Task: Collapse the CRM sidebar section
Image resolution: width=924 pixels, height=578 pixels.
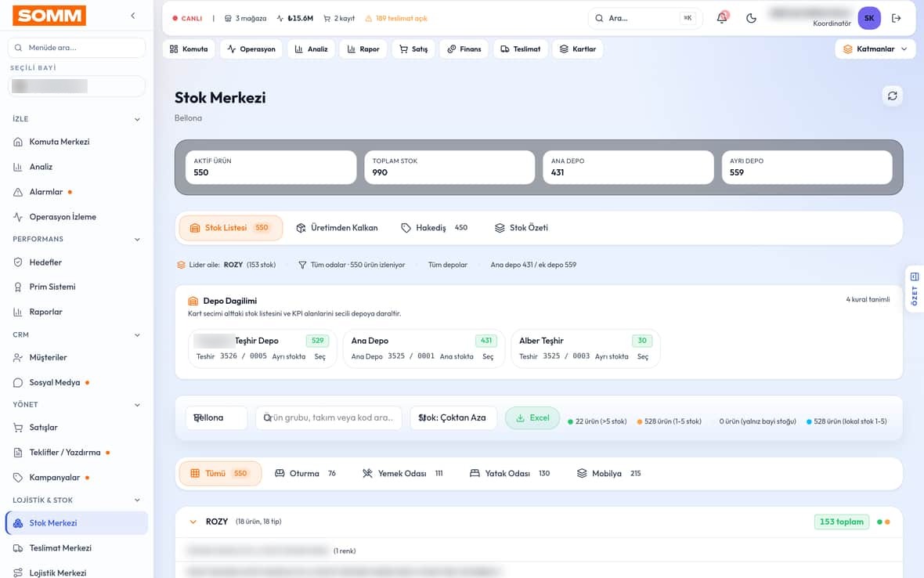Action: point(137,334)
